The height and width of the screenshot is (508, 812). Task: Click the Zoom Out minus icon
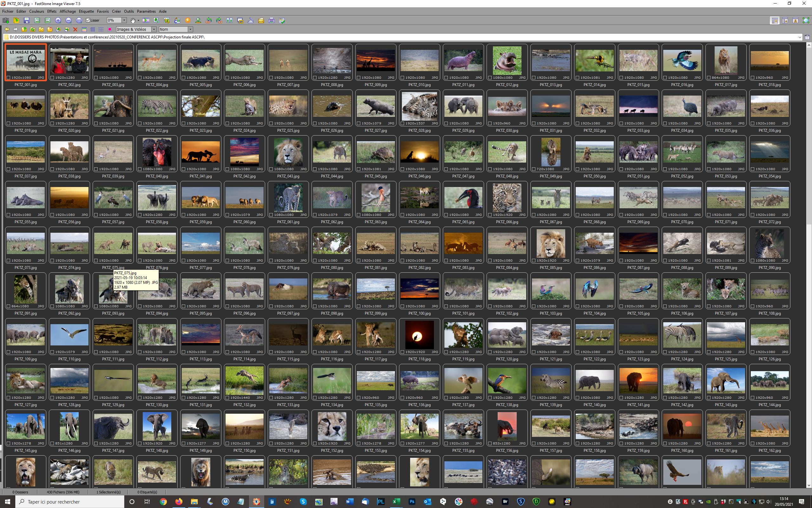[x=69, y=21]
